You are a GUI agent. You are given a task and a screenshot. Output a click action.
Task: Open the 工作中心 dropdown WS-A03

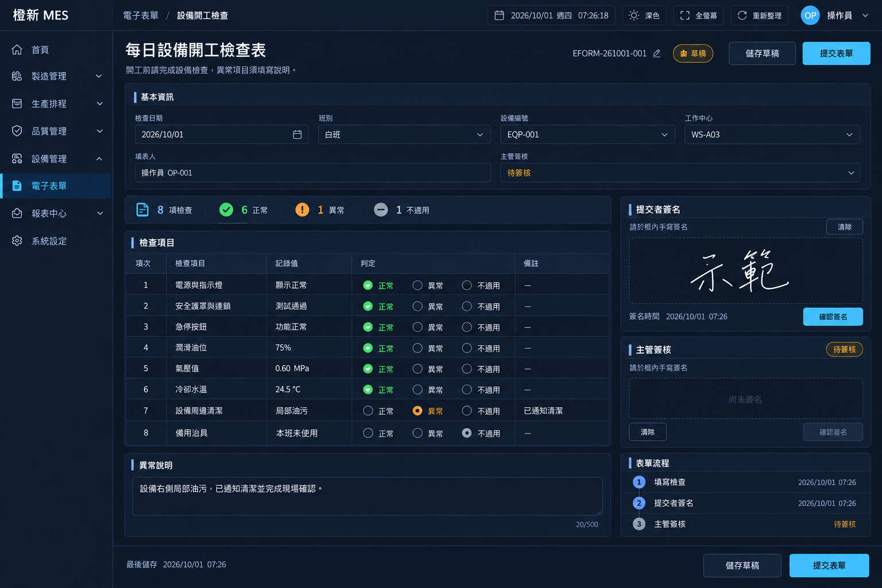point(772,134)
